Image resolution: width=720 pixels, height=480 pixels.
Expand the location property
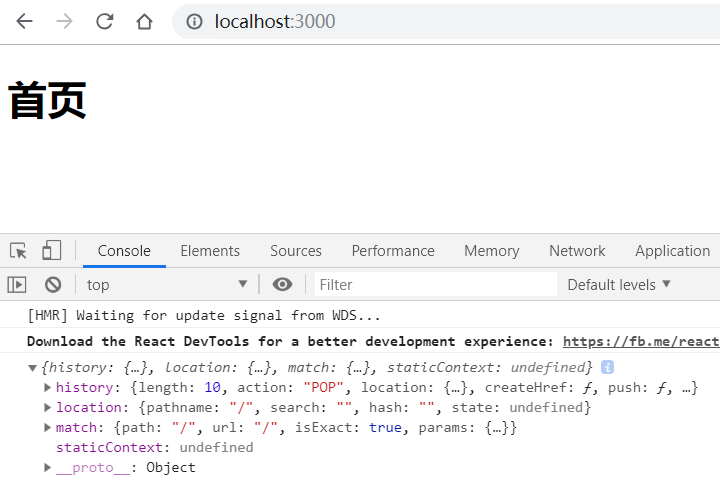(47, 407)
